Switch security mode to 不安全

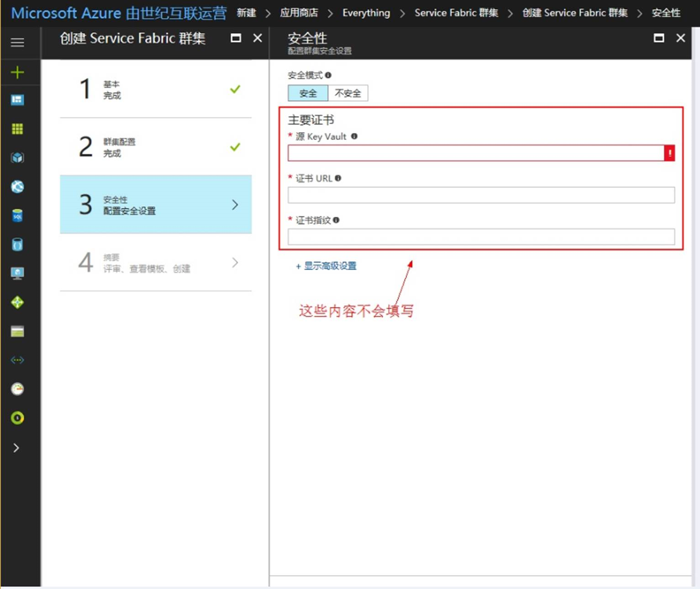(347, 93)
